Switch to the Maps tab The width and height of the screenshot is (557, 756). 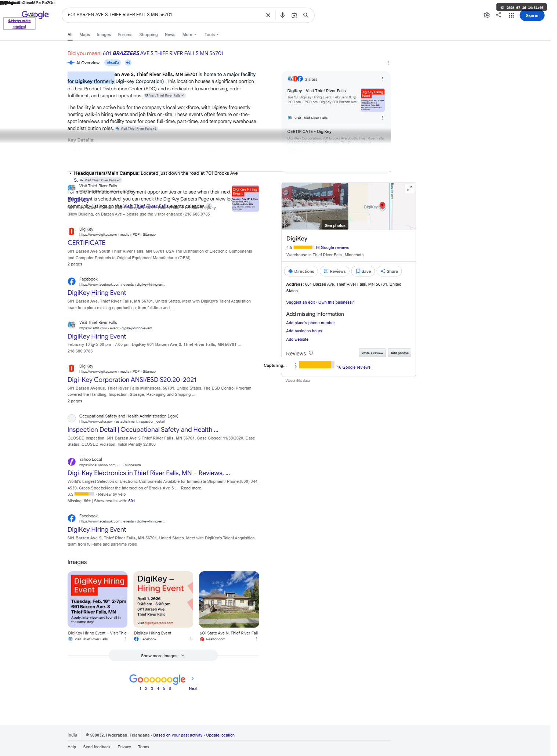(x=84, y=35)
